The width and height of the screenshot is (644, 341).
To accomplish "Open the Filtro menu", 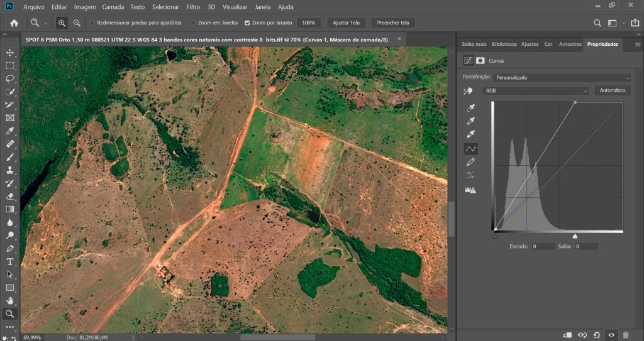I will [x=194, y=7].
